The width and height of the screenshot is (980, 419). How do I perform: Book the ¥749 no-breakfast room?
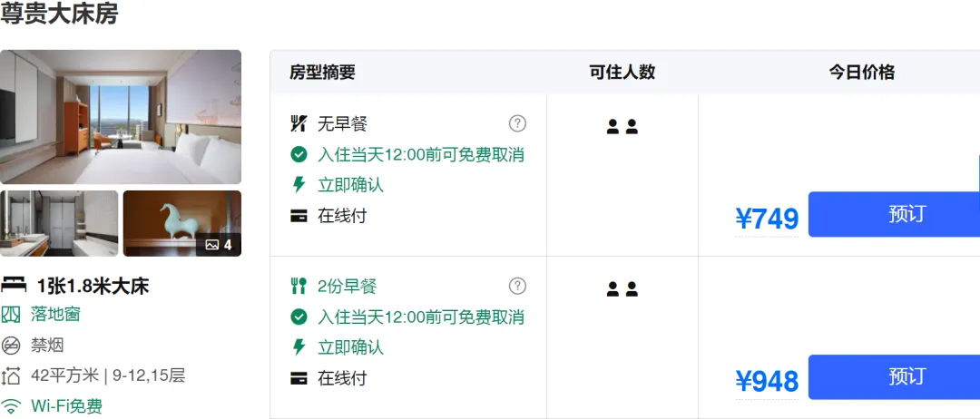(895, 214)
